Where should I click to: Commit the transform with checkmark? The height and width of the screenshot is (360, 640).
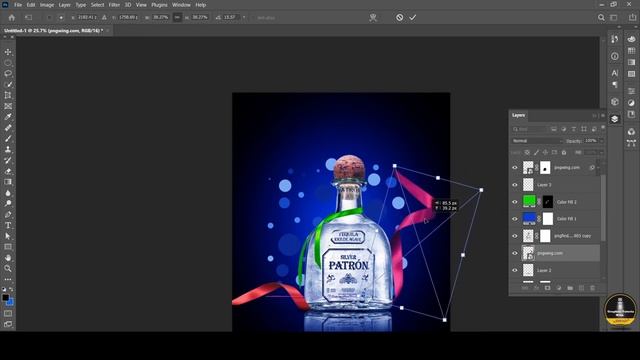413,18
